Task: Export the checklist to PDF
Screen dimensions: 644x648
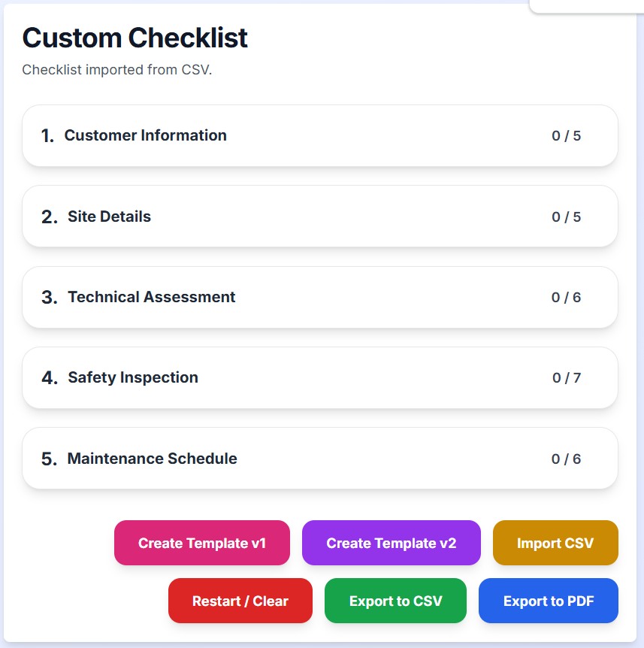Action: [x=548, y=601]
